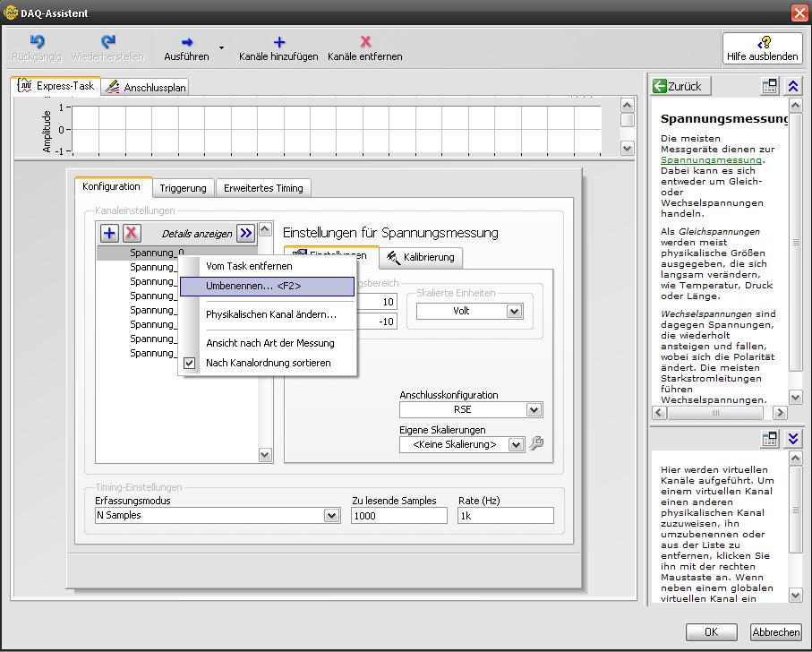Click the Ausführen run arrow icon
The image size is (812, 652).
tap(186, 42)
